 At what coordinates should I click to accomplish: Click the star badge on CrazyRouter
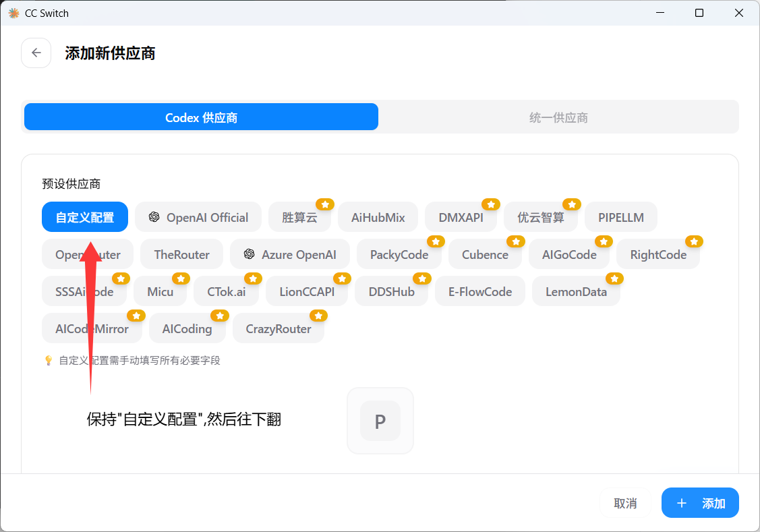pyautogui.click(x=318, y=315)
